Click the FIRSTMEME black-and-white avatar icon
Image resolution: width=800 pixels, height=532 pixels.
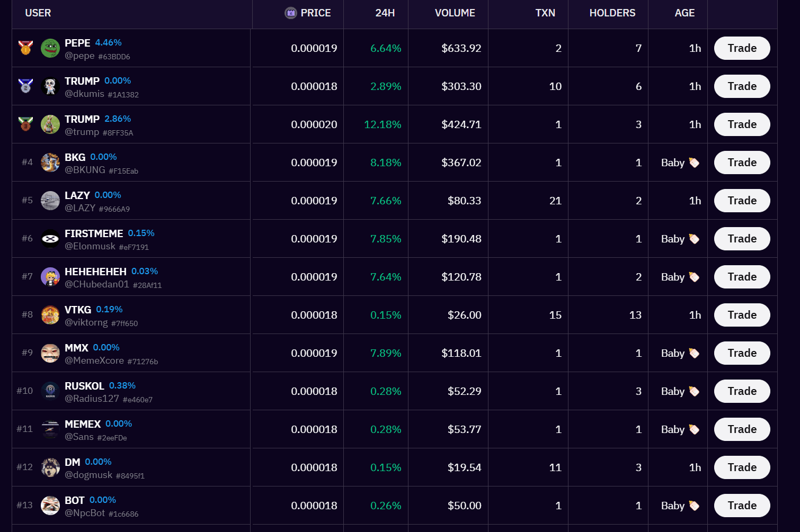(50, 239)
